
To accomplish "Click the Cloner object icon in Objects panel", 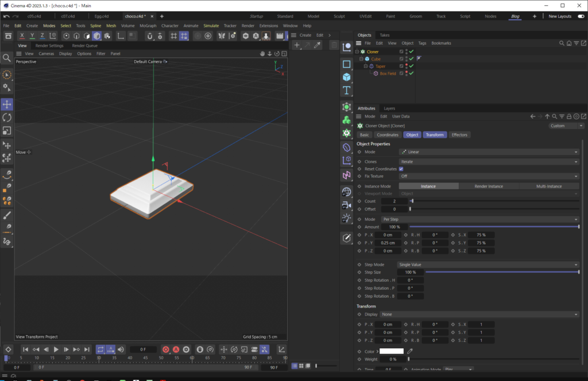I will pos(362,51).
